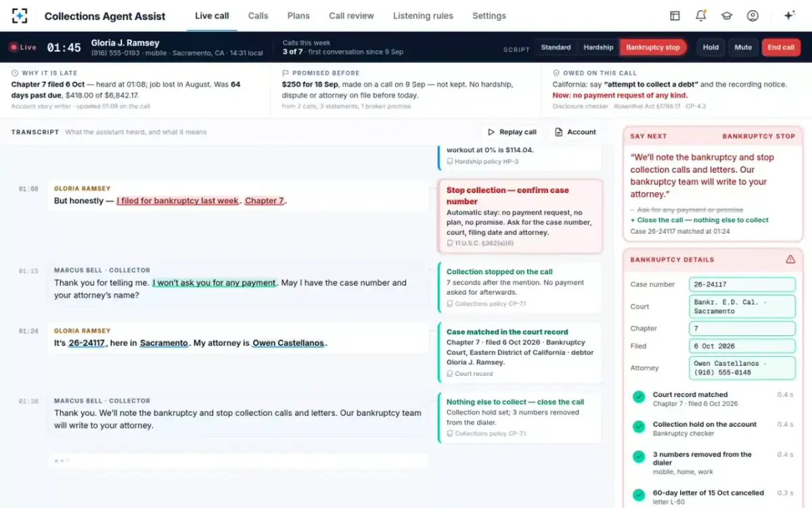812x508 pixels.
Task: Open the layout panel icon in header
Action: click(x=675, y=16)
